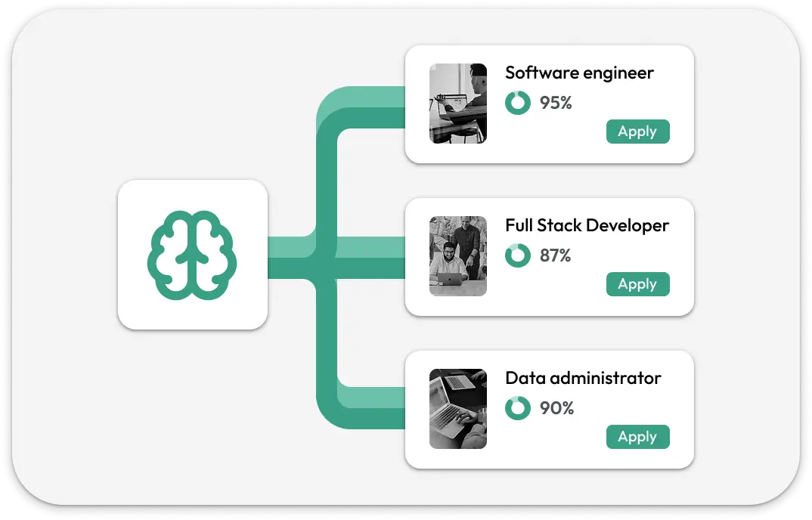Screen dimensions: 812x520
Task: Click the 95% match donut chart icon
Action: click(x=518, y=103)
